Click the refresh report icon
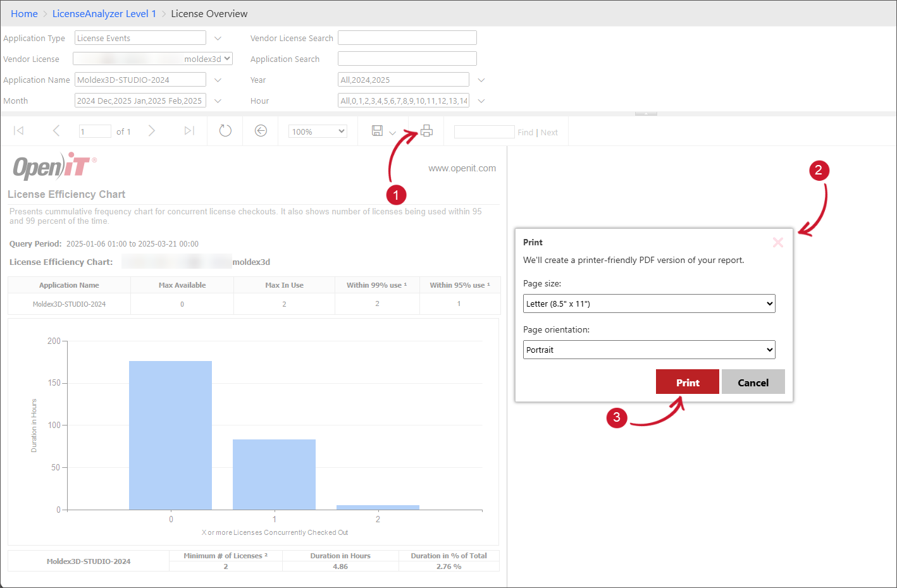 pyautogui.click(x=225, y=131)
